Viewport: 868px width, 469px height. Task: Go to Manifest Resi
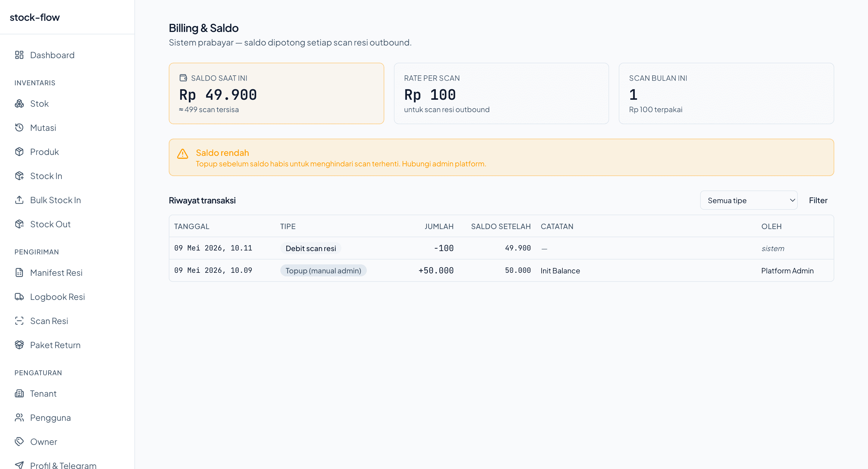67,272
